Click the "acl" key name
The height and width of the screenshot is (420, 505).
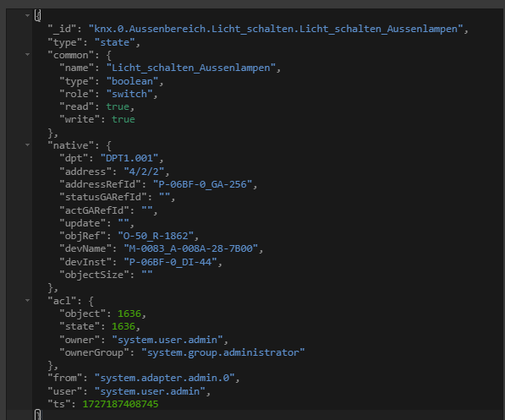pyautogui.click(x=62, y=301)
